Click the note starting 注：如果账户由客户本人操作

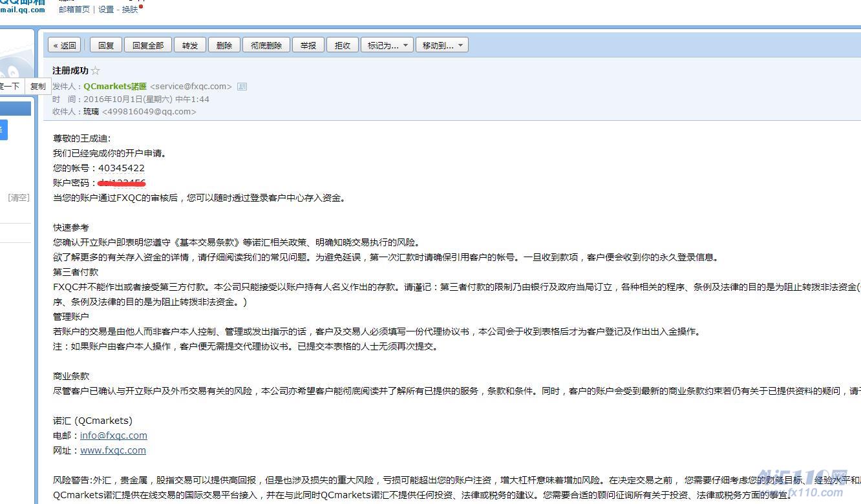coord(246,346)
